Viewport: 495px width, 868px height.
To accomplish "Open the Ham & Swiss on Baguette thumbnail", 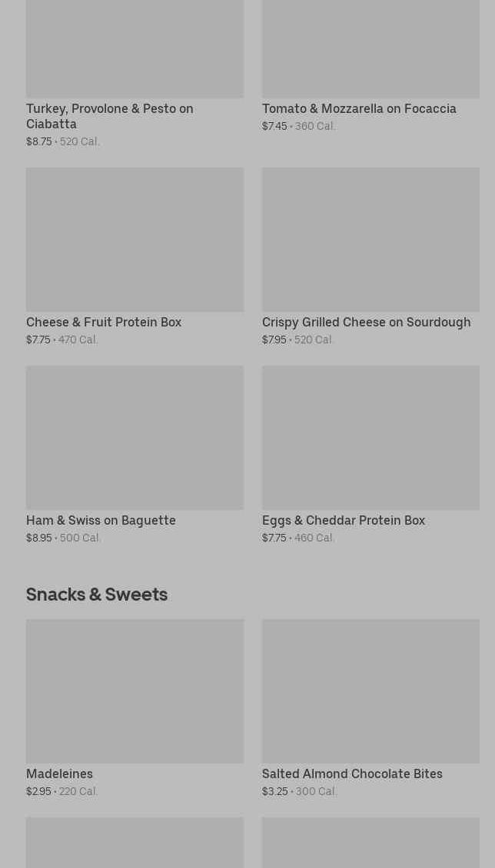I will [x=135, y=438].
